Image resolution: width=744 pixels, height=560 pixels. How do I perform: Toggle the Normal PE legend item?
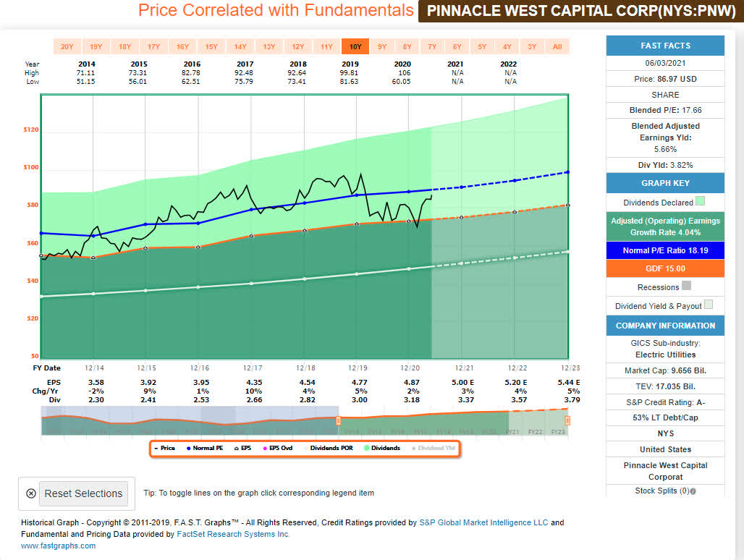(205, 448)
